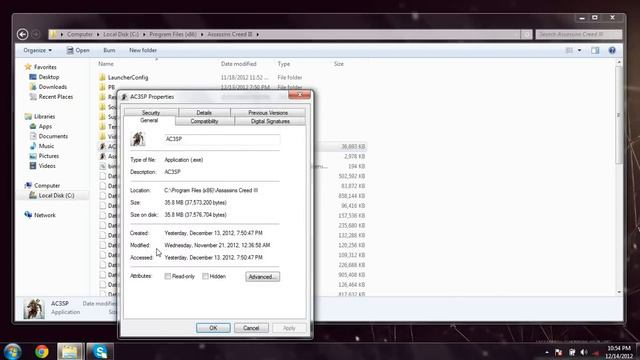The width and height of the screenshot is (640, 360).
Task: Open the Organize dropdown menu
Action: (x=38, y=50)
